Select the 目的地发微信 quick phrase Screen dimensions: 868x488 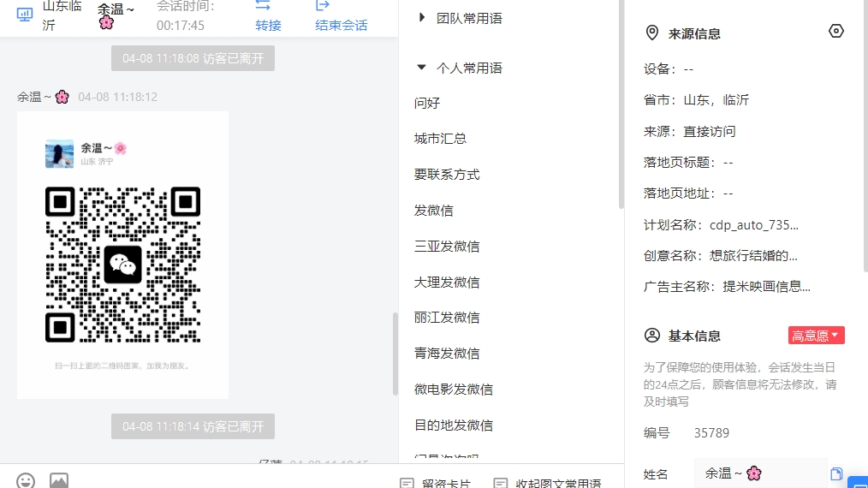tap(454, 426)
